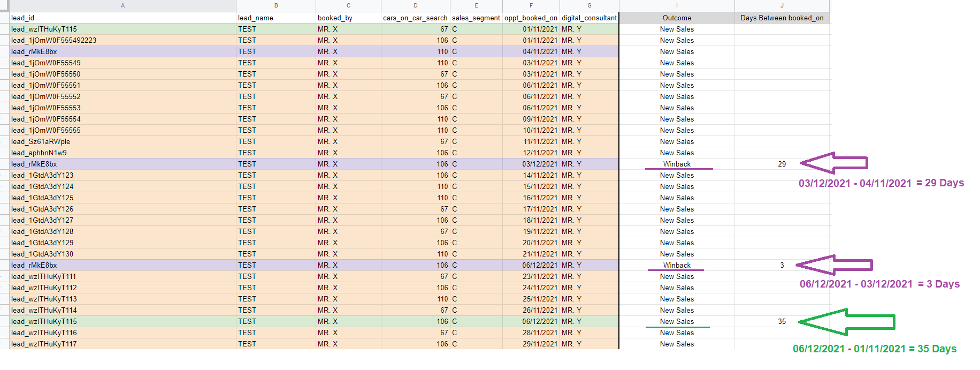This screenshot has width=980, height=370.
Task: Select column A header
Action: (x=122, y=6)
